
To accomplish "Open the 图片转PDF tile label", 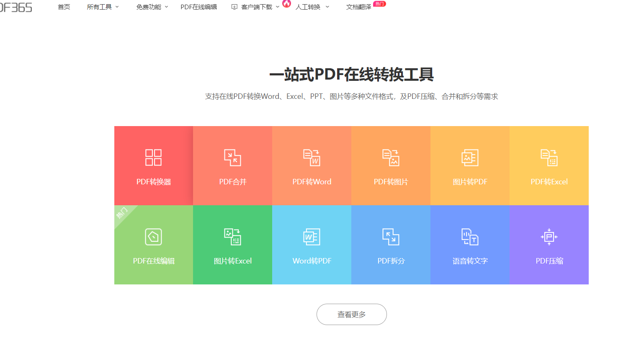I will click(470, 182).
